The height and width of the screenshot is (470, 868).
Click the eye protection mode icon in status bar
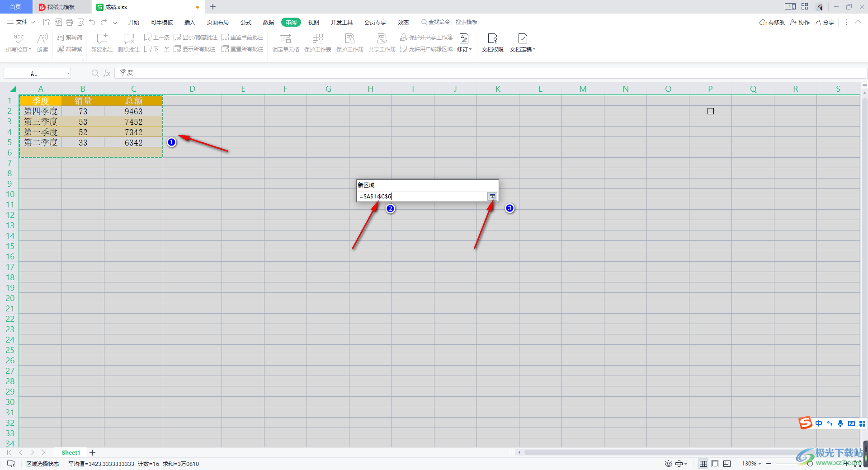point(668,464)
